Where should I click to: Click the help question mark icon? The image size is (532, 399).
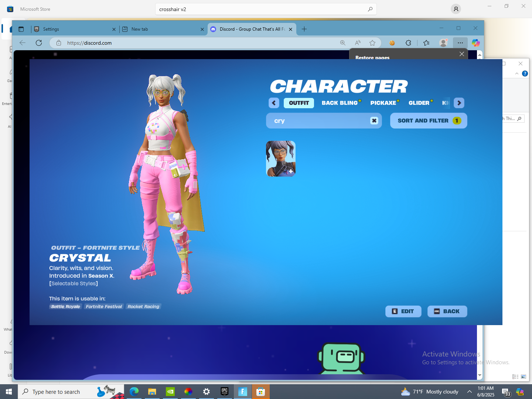click(525, 74)
